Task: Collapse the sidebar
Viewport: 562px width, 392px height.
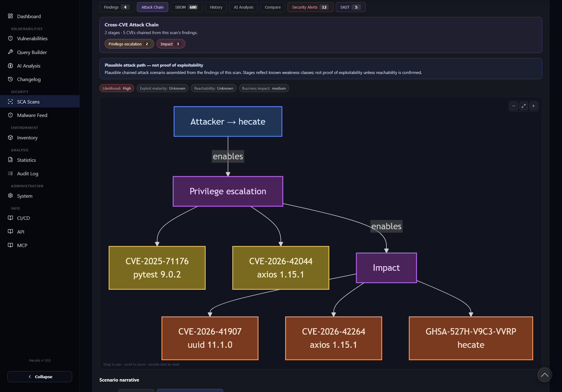Action: tap(40, 377)
